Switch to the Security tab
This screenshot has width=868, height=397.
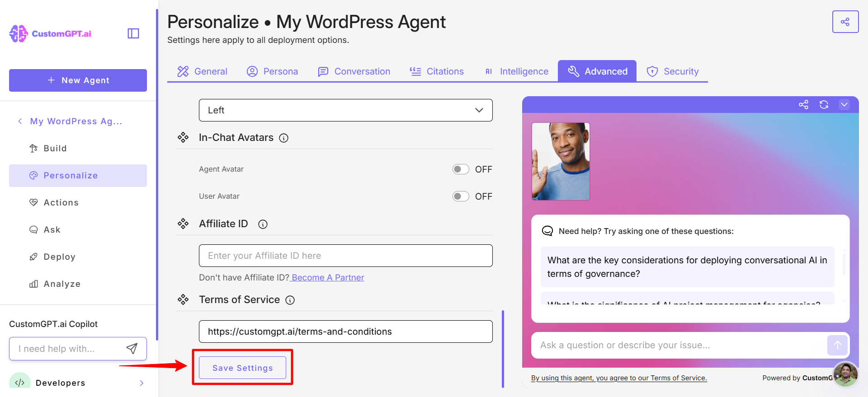pos(672,71)
